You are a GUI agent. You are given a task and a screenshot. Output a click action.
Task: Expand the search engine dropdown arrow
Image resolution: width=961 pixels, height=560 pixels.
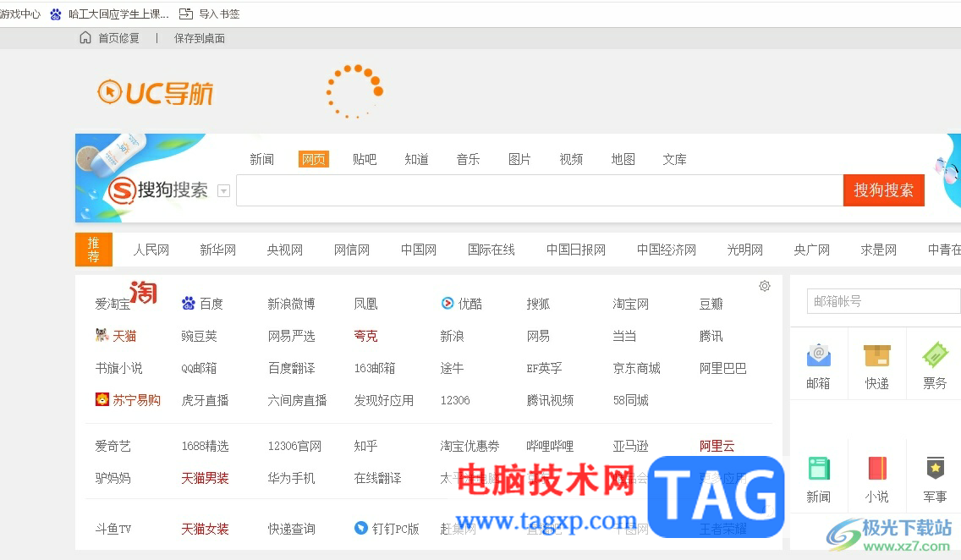223,191
